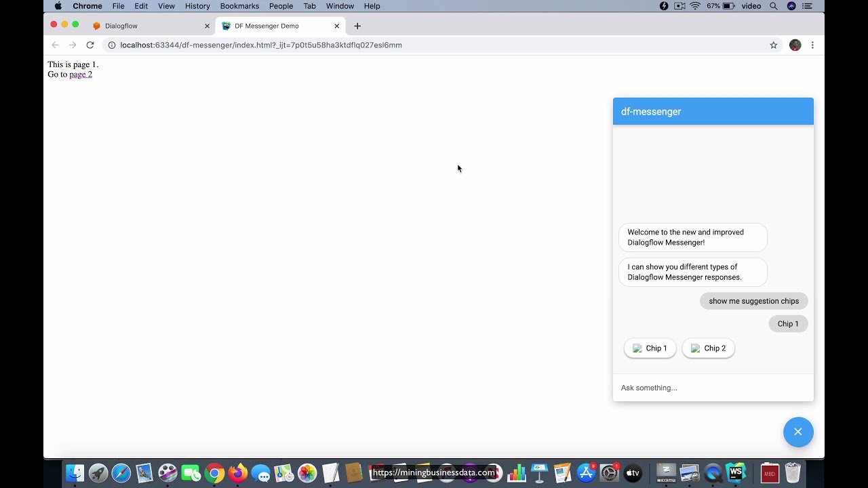Open a new Chrome tab
868x488 pixels.
coord(357,26)
